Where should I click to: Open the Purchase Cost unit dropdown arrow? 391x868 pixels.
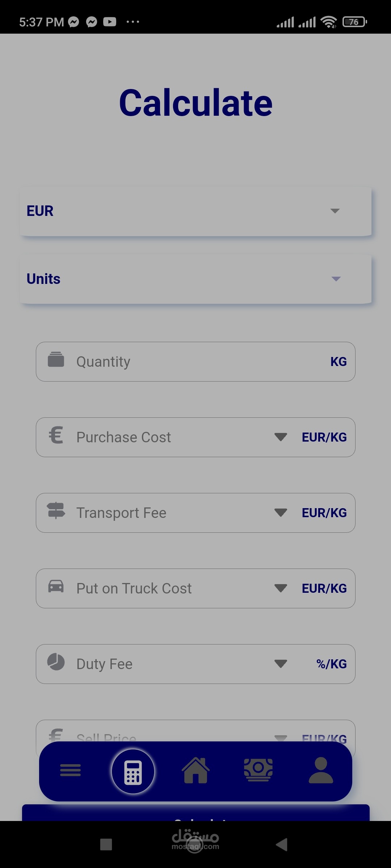tap(281, 437)
